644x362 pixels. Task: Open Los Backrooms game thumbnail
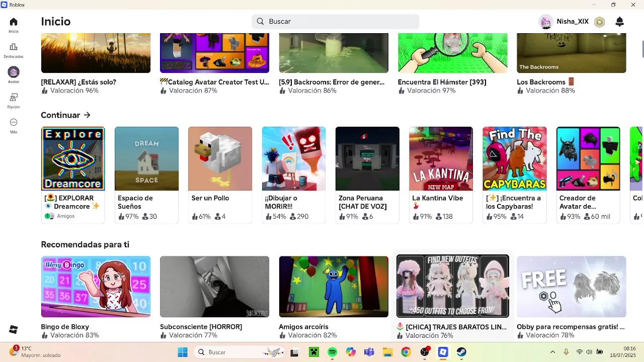point(572,53)
